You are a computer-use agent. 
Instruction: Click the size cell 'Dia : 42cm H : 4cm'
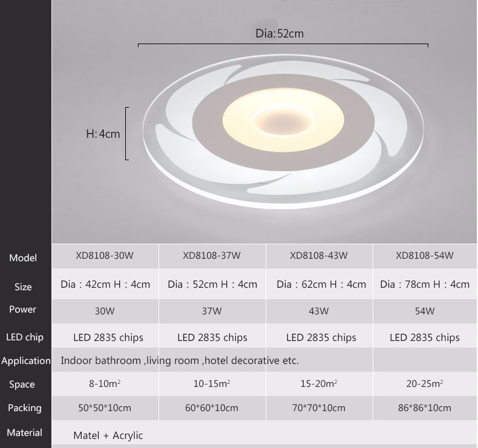click(x=105, y=284)
